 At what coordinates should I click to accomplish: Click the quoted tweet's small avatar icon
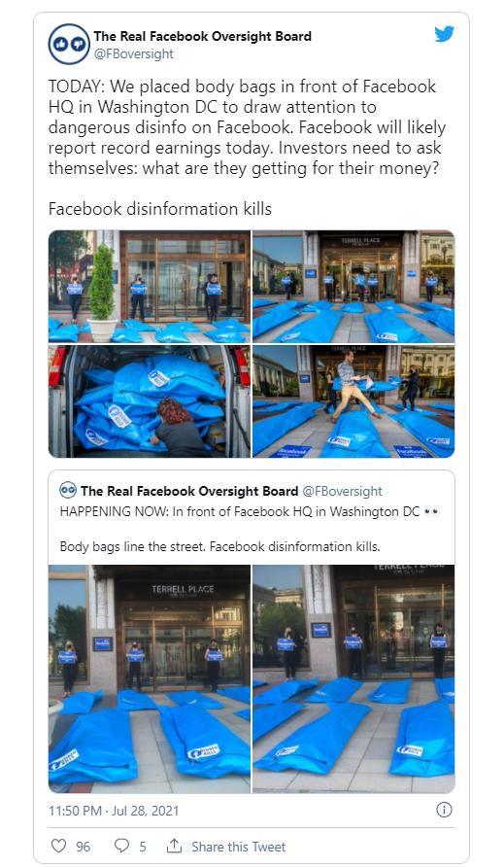coord(68,490)
